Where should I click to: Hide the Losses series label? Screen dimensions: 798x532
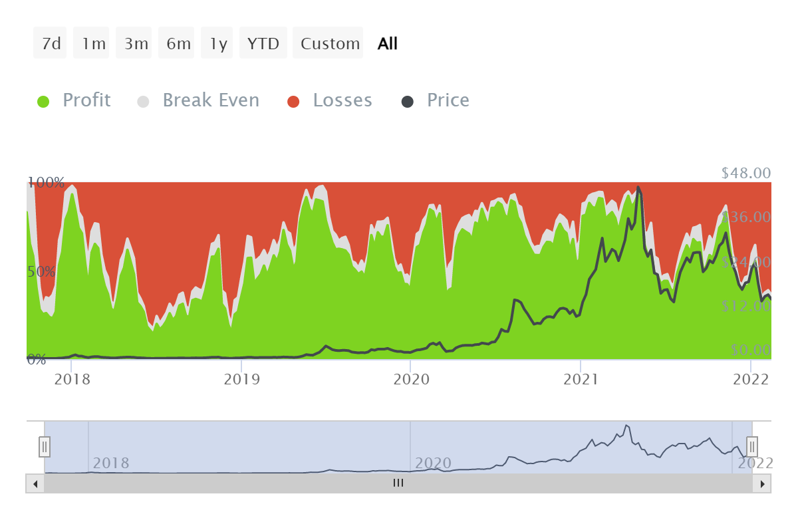[x=342, y=100]
